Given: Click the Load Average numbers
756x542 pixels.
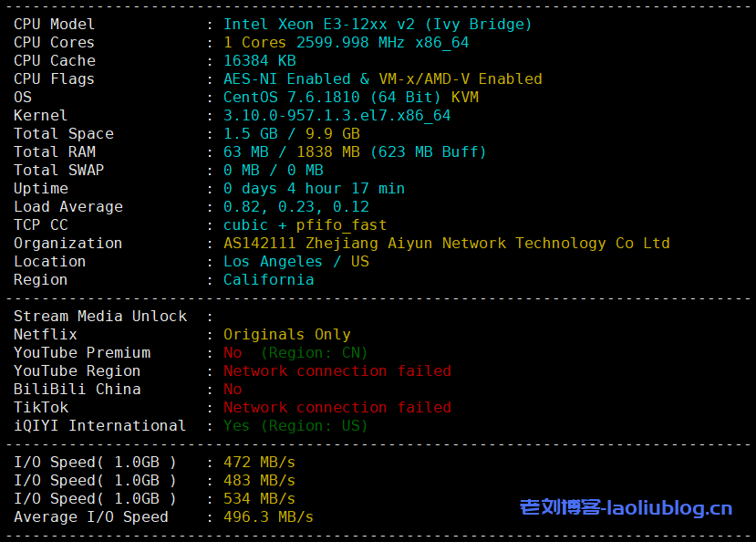Looking at the screenshot, I should click(295, 207).
